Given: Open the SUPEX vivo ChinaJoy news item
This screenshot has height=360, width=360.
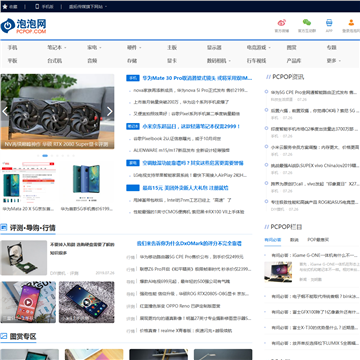Looking at the screenshot, I should coord(315,165).
